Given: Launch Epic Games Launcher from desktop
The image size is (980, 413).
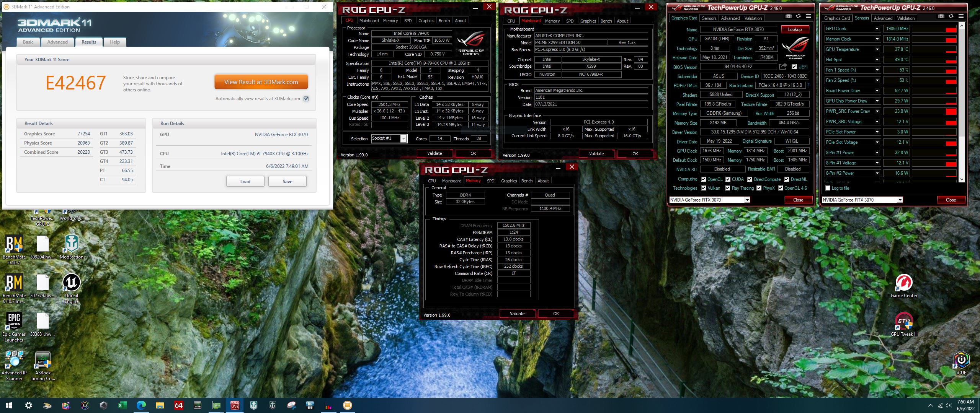Looking at the screenshot, I should [14, 327].
